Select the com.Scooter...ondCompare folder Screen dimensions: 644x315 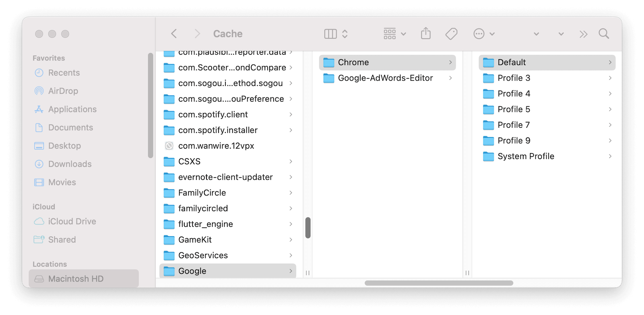pyautogui.click(x=228, y=68)
